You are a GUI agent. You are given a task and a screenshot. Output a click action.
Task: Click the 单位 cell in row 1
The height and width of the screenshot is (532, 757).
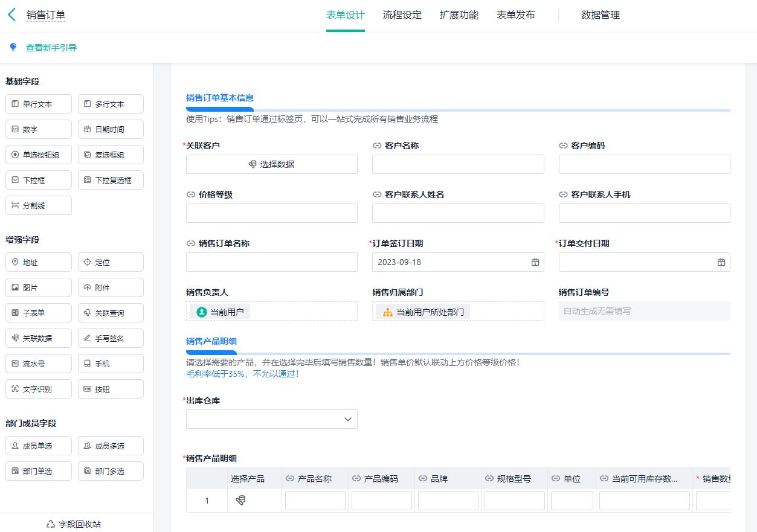pos(572,501)
